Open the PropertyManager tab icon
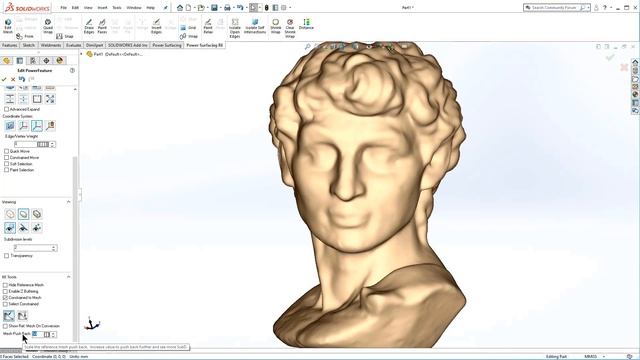Viewport: 640px width, 360px height. (20, 60)
